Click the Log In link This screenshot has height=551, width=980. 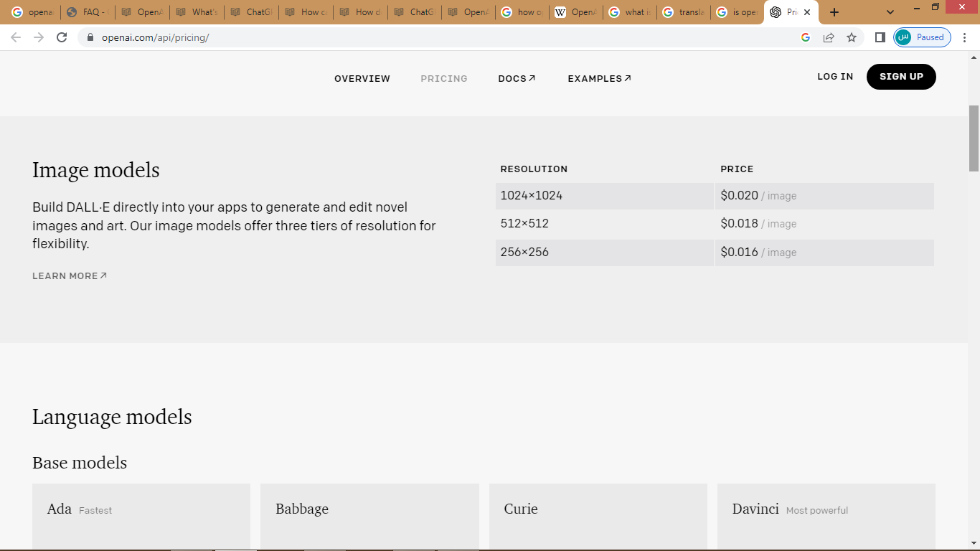coord(835,77)
